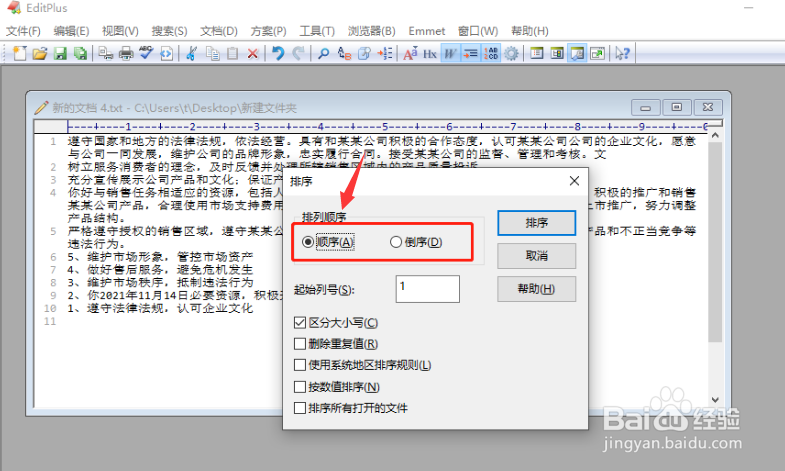Print the document
Image resolution: width=785 pixels, height=471 pixels.
126,53
